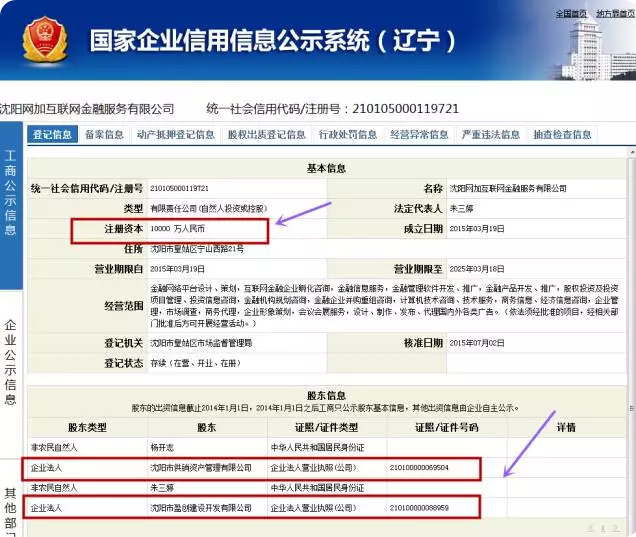Click the page title company name at top
Image resolution: width=636 pixels, height=537 pixels.
point(87,109)
